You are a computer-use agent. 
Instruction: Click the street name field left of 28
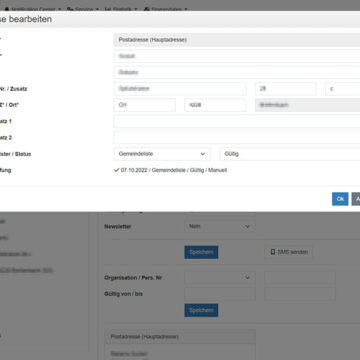coord(180,89)
